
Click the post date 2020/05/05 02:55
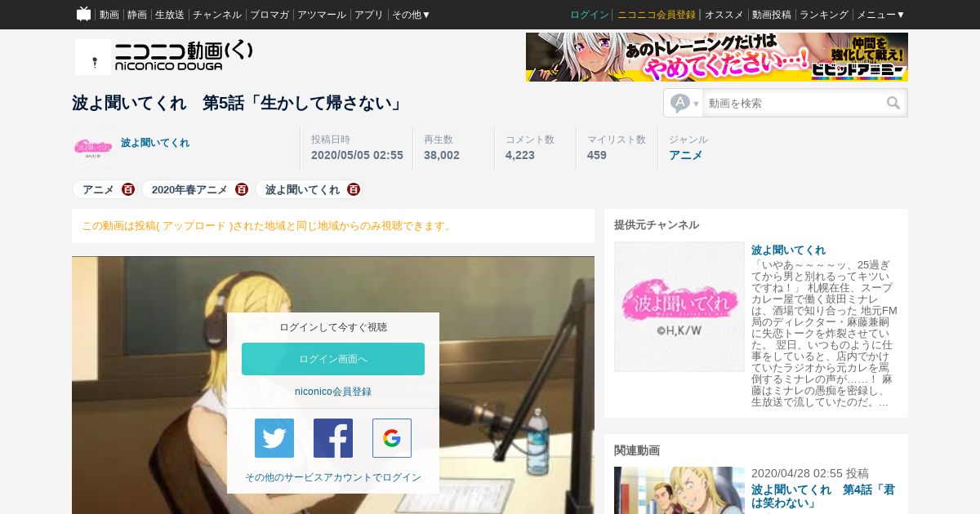point(357,155)
